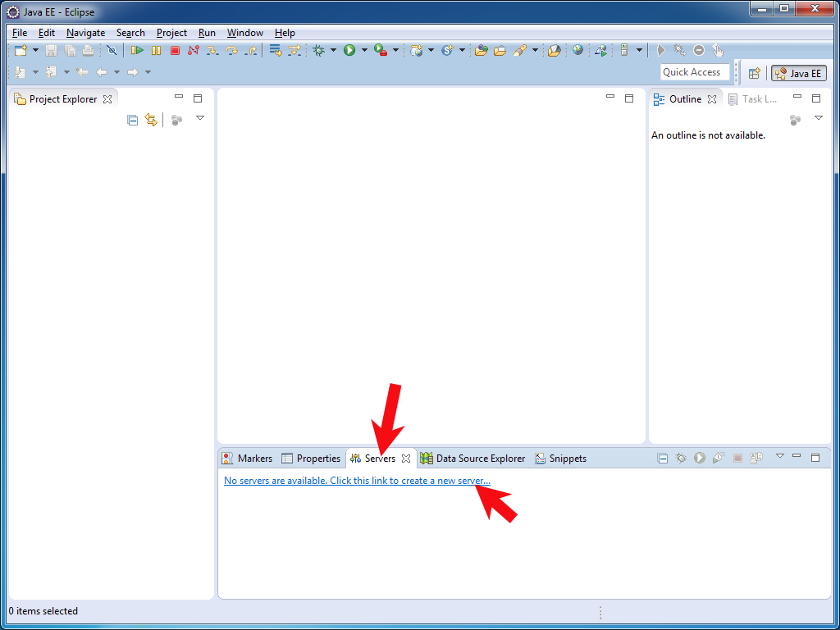Click the Forward navigation arrow icon
The height and width of the screenshot is (630, 840).
[132, 72]
